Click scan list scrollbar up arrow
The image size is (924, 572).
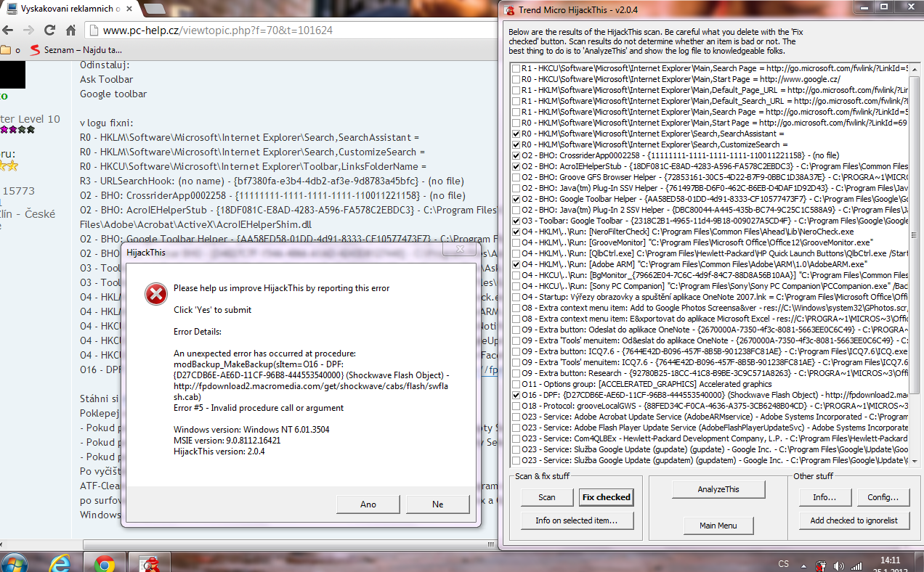click(x=914, y=68)
